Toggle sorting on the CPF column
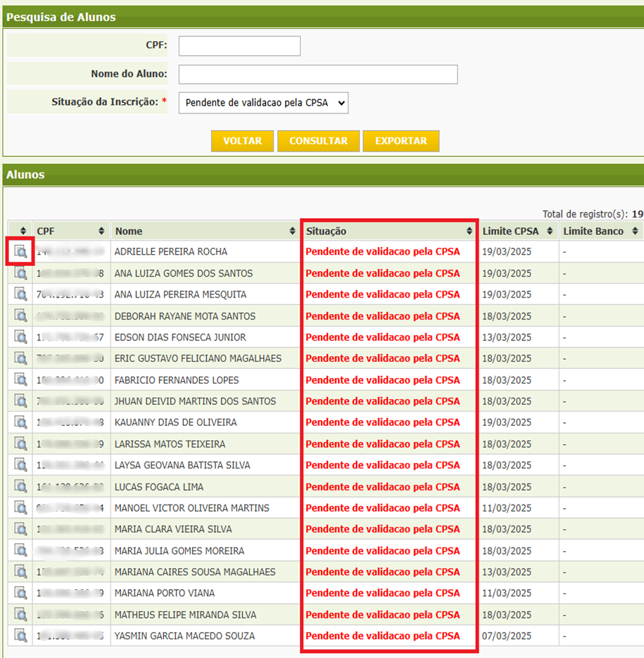Viewport: 644px width, 658px height. coord(98,231)
